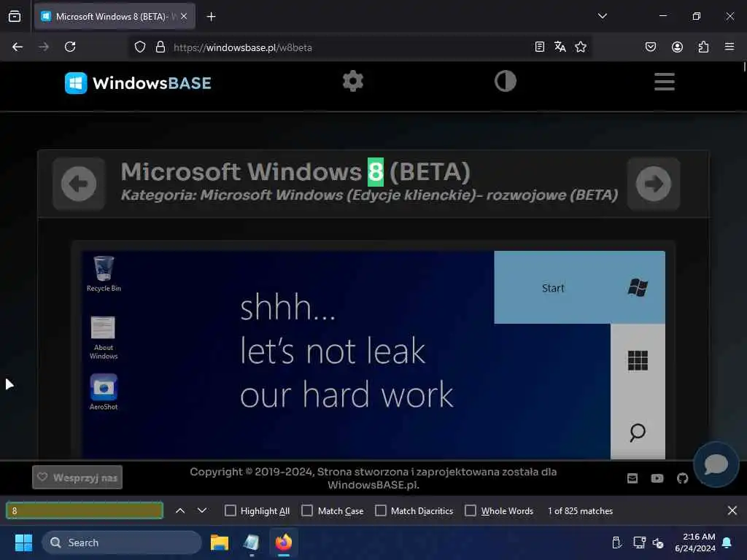Viewport: 747px width, 560px height.
Task: Click the Wesprzyj nas support button
Action: (x=77, y=477)
